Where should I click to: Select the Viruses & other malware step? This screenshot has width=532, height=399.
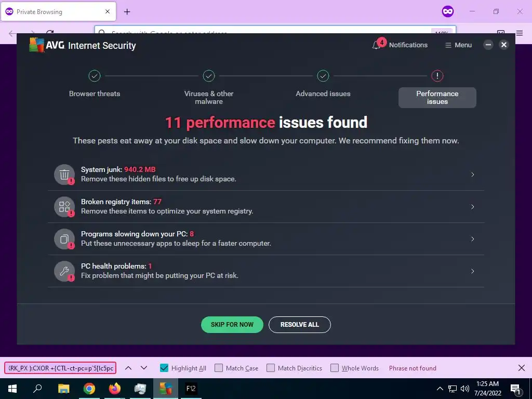(x=209, y=97)
